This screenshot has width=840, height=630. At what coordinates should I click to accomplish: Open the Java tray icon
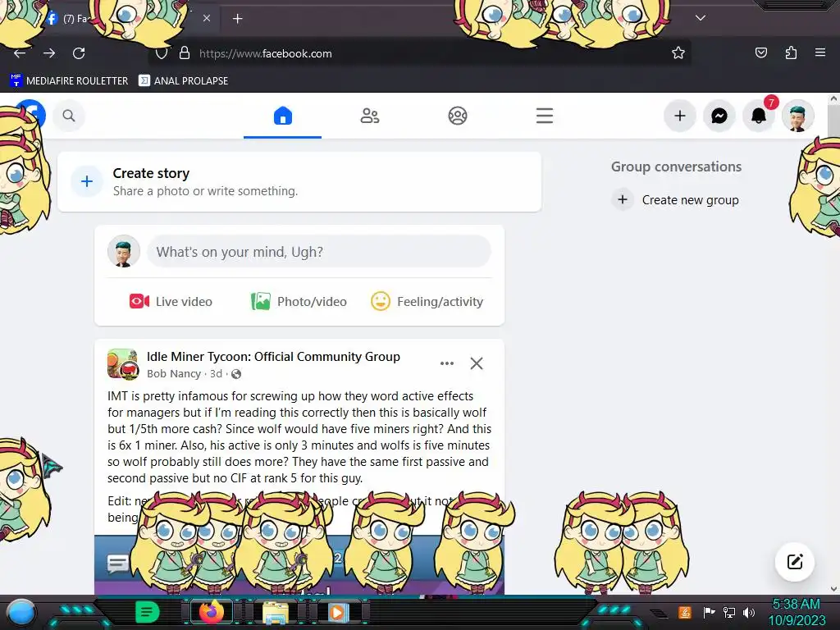(685, 612)
